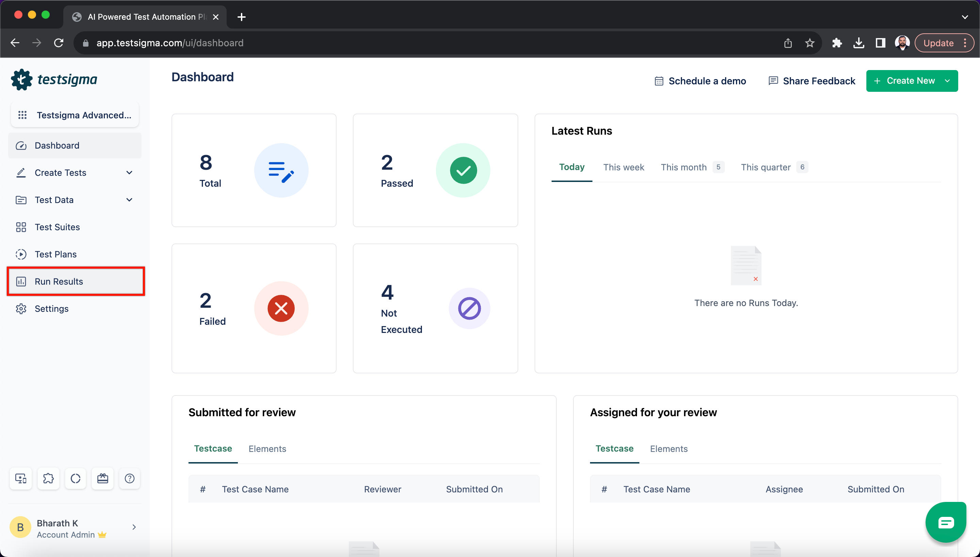Image resolution: width=980 pixels, height=557 pixels.
Task: Click the testsigma gear logo
Action: click(x=22, y=80)
